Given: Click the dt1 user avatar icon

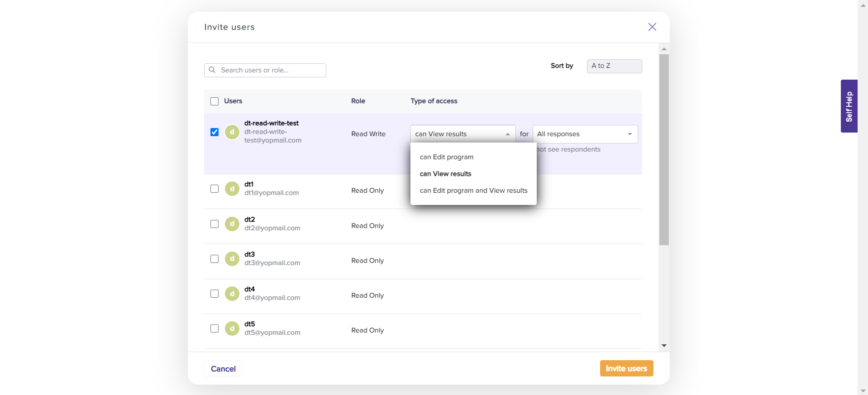Looking at the screenshot, I should [232, 189].
